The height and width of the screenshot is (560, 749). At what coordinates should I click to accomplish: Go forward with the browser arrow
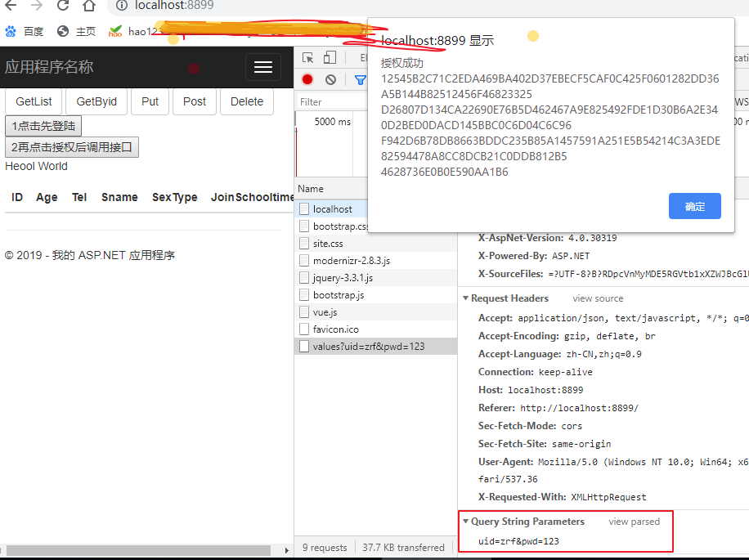tap(36, 5)
